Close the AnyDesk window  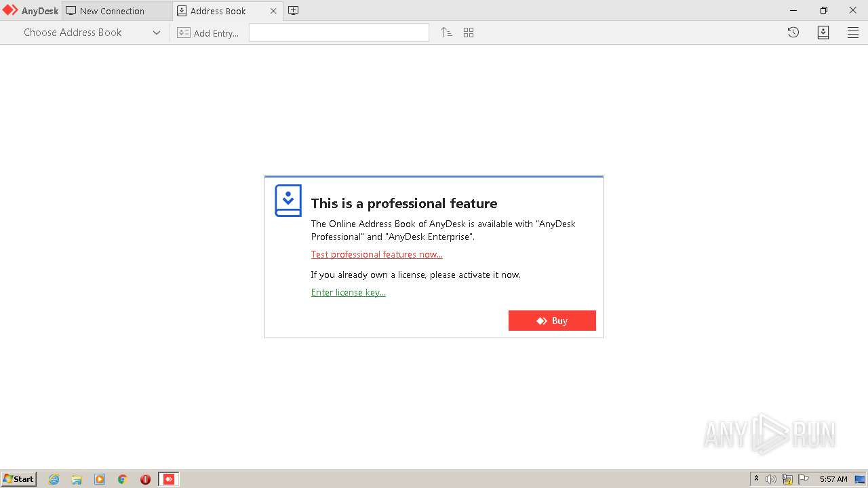click(x=853, y=10)
